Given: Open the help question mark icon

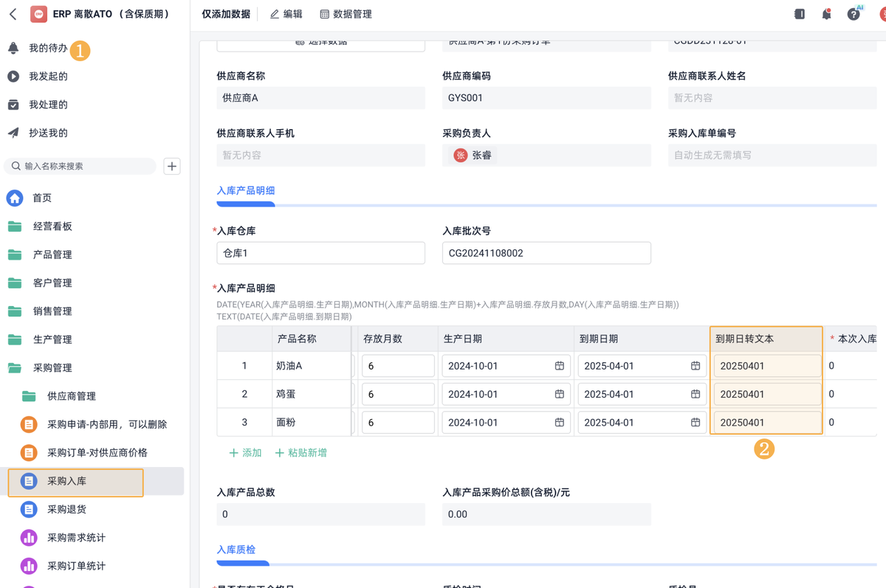Looking at the screenshot, I should pos(854,14).
